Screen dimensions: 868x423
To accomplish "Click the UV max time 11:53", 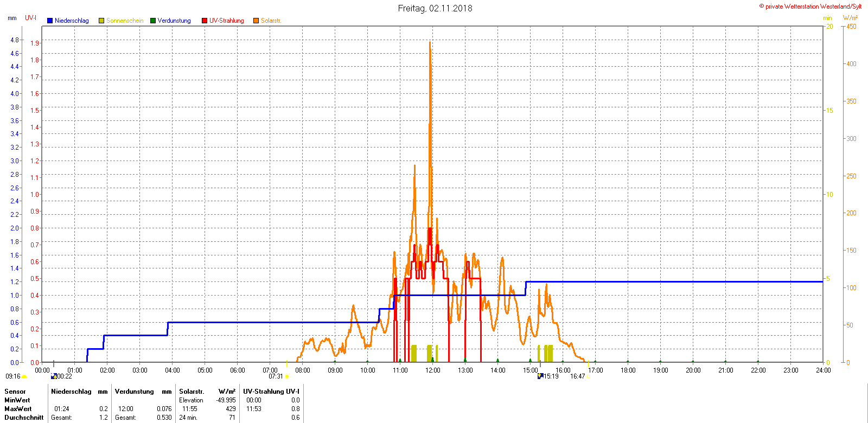I will click(x=254, y=409).
